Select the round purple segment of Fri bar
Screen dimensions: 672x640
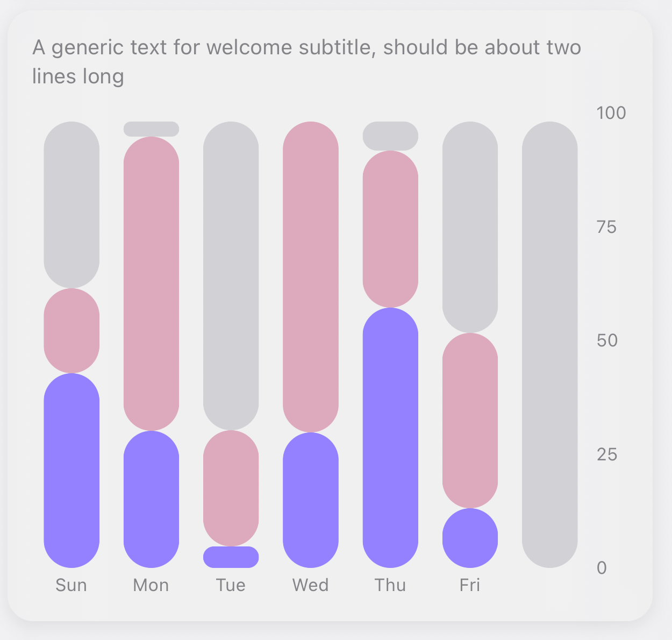pos(470,538)
